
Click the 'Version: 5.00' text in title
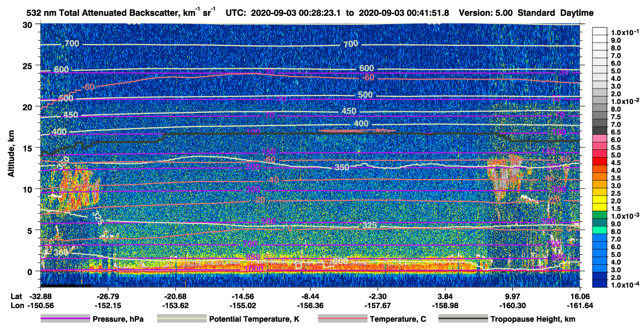click(486, 13)
